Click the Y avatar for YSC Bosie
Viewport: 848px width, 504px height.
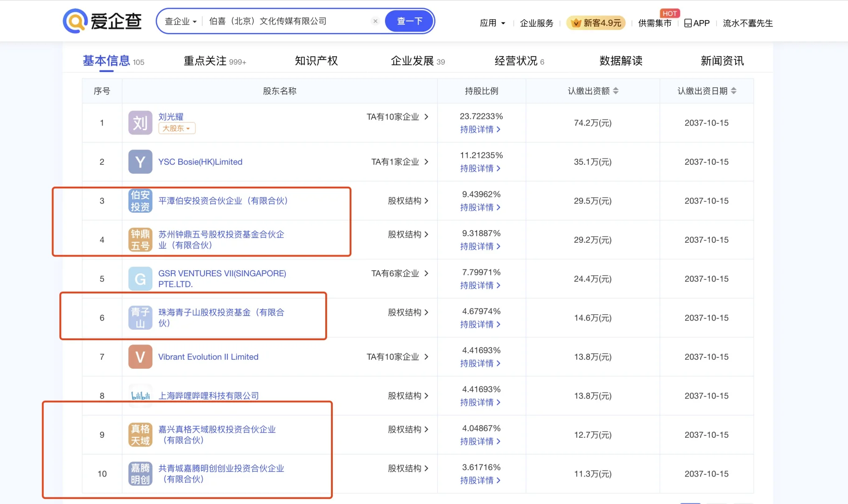140,162
